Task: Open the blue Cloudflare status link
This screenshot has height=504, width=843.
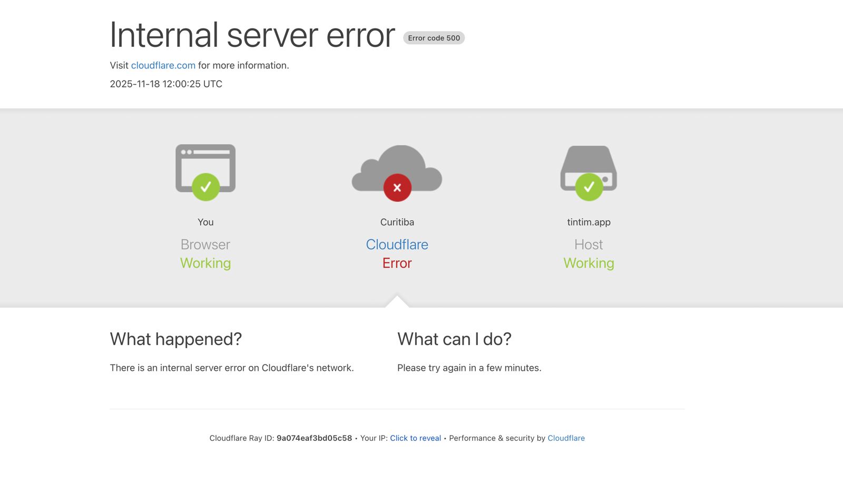Action: pos(397,244)
